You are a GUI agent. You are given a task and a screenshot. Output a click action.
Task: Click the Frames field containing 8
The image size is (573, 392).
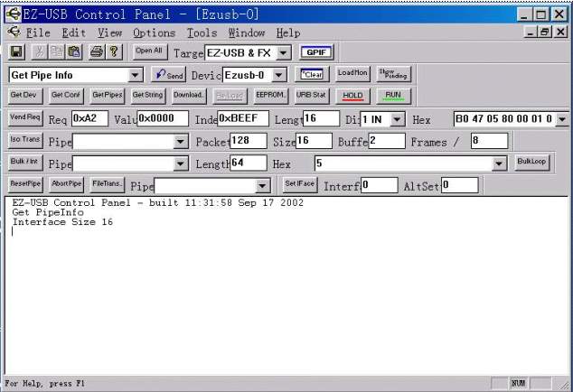coord(490,141)
